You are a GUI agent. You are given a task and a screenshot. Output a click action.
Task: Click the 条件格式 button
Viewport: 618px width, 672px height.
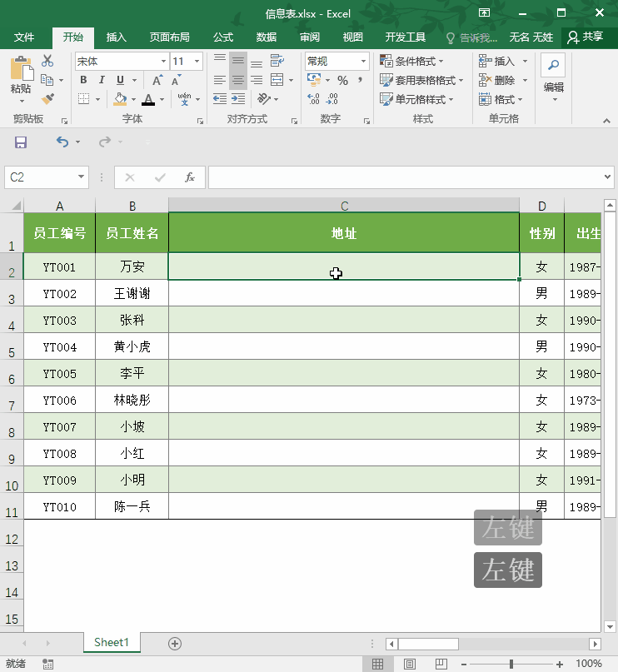[411, 62]
